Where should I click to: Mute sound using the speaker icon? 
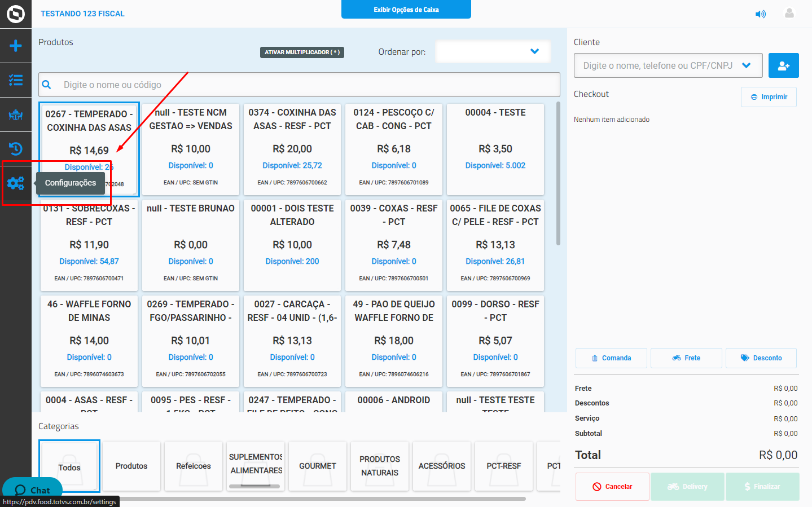(761, 14)
